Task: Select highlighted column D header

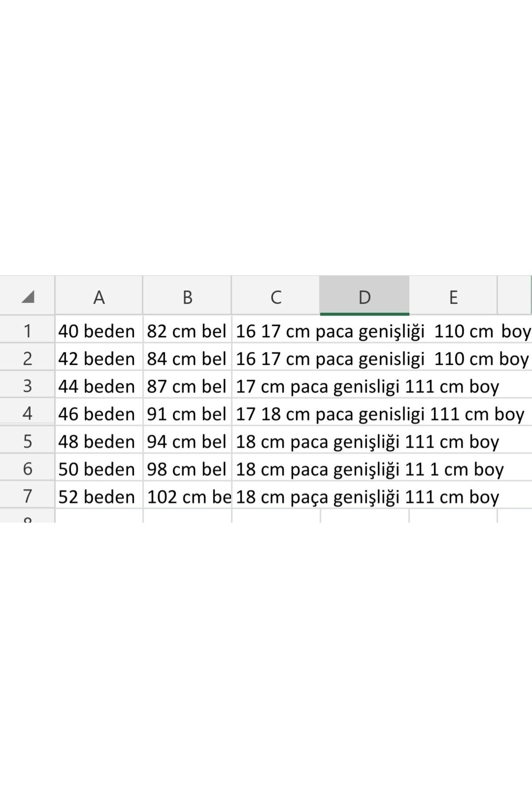Action: [364, 296]
